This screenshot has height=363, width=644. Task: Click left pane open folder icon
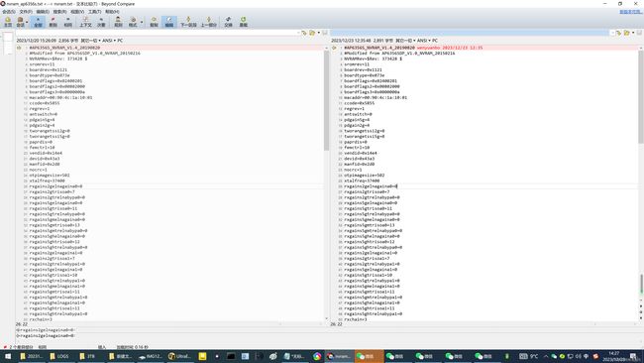[312, 33]
